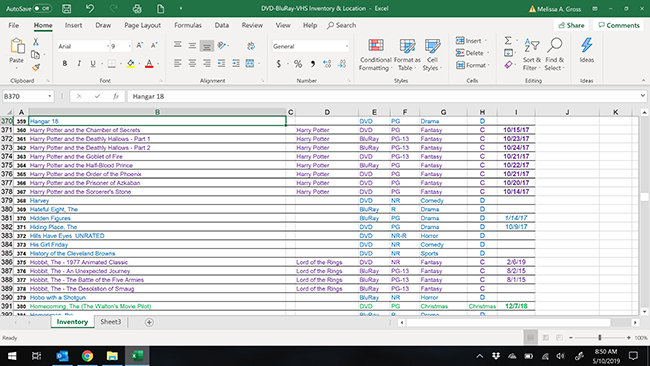
Task: Switch to the Insert ribbon tab
Action: (x=73, y=25)
